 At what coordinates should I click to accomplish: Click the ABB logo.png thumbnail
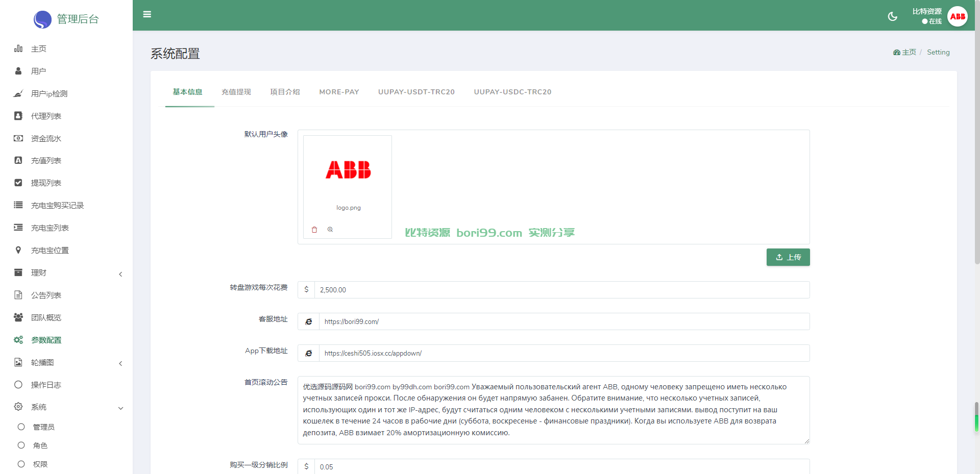point(348,170)
